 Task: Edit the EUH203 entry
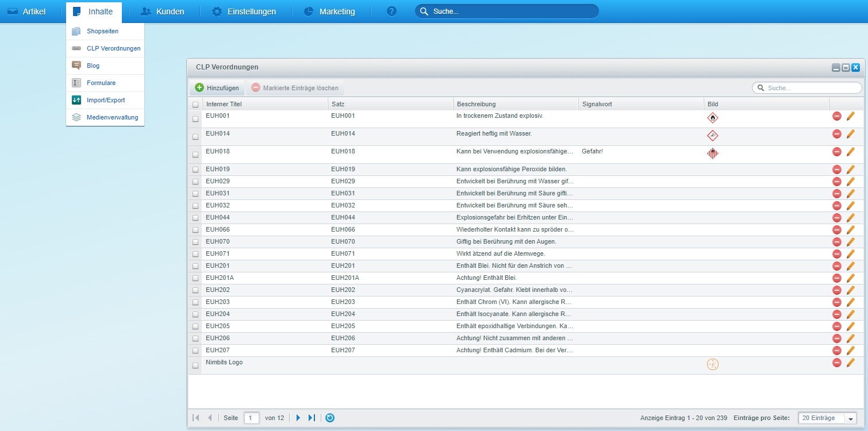point(851,302)
